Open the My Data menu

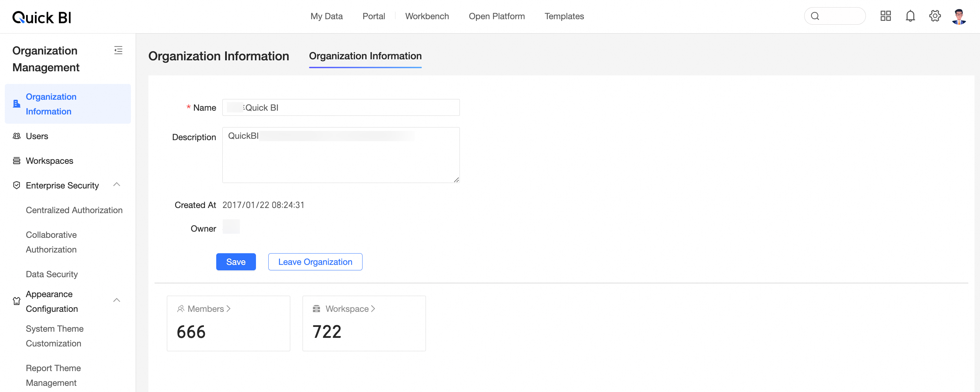pyautogui.click(x=327, y=16)
